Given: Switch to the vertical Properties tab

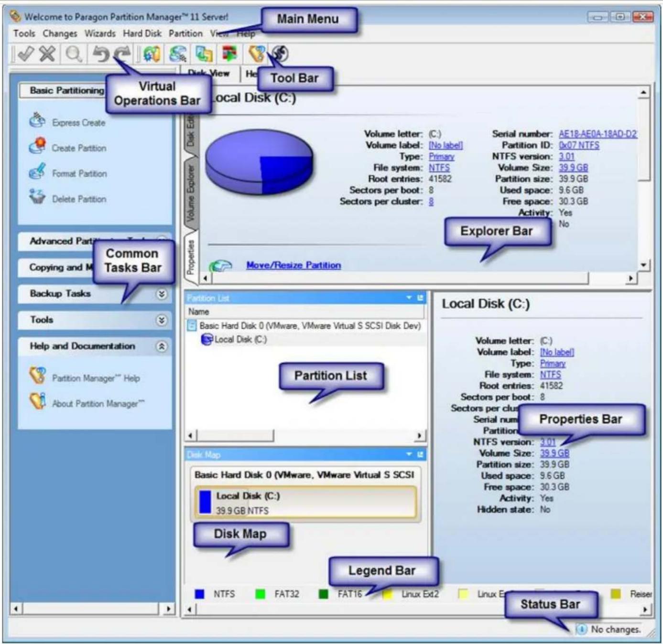Looking at the screenshot, I should coord(191,257).
